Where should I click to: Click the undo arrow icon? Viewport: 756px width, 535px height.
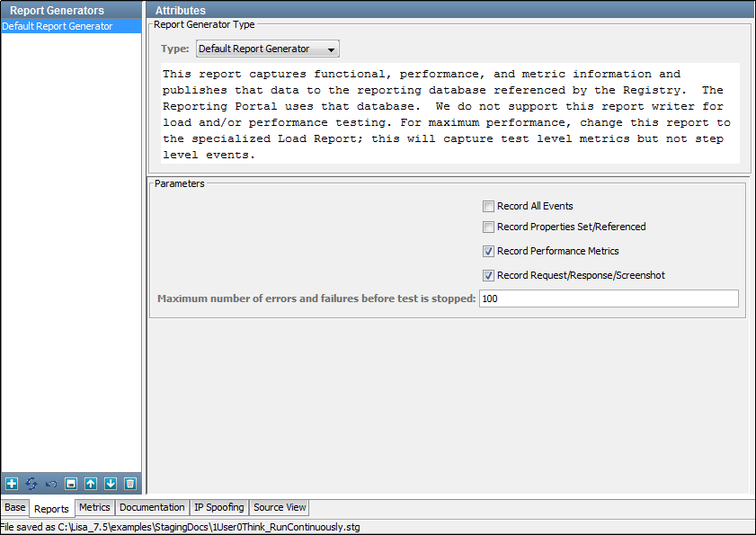coord(50,484)
